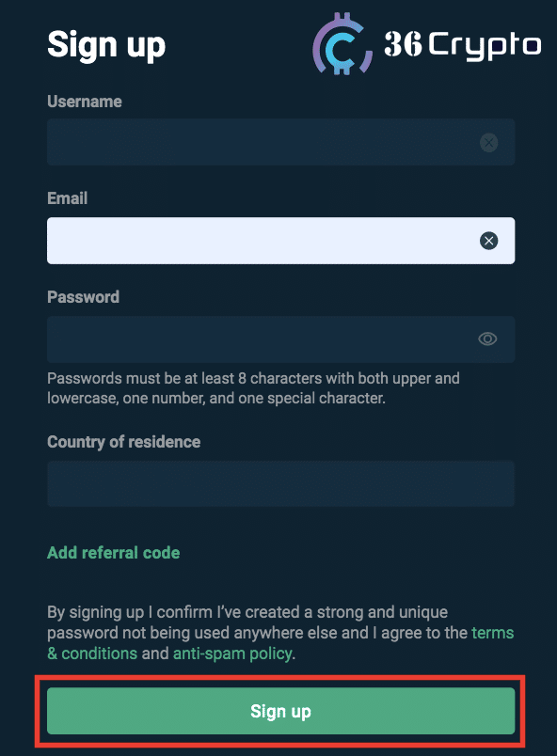The height and width of the screenshot is (756, 557).
Task: Click the Country of residence label
Action: coord(123,442)
